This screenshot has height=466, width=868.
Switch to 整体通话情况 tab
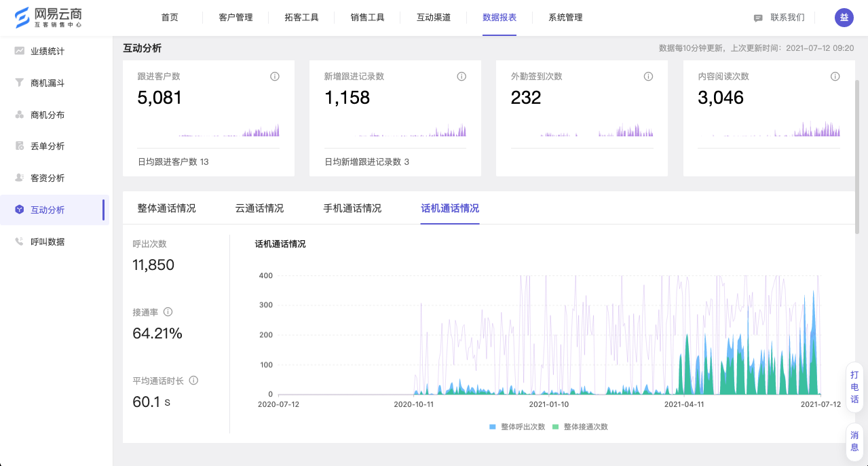point(166,208)
